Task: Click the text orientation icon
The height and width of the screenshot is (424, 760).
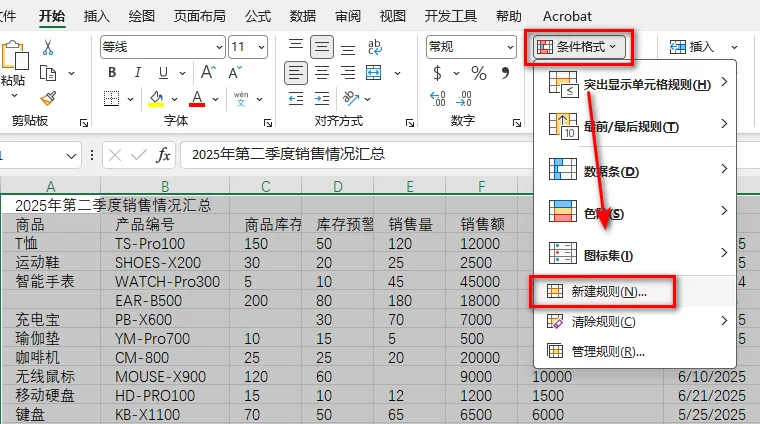Action: 350,98
